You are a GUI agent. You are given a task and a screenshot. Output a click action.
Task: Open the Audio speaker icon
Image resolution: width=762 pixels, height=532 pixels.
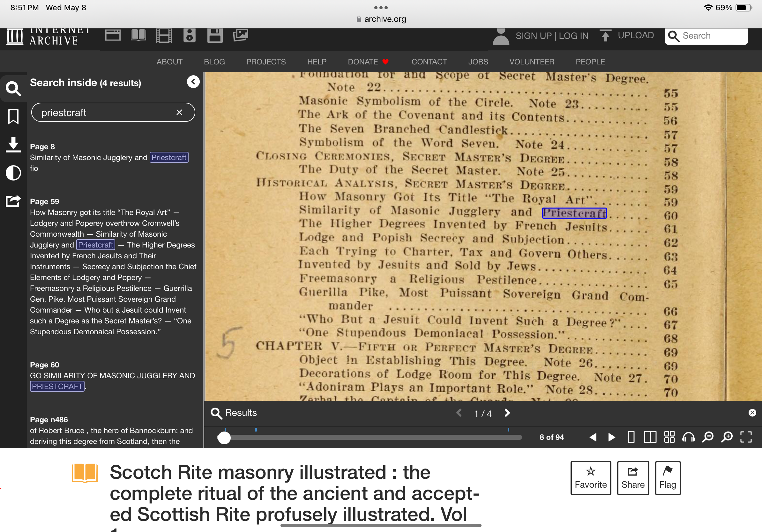pyautogui.click(x=190, y=35)
